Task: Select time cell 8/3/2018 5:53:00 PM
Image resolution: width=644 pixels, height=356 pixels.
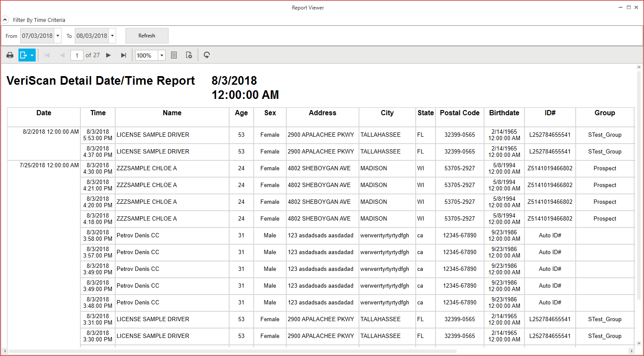Action: pos(98,135)
